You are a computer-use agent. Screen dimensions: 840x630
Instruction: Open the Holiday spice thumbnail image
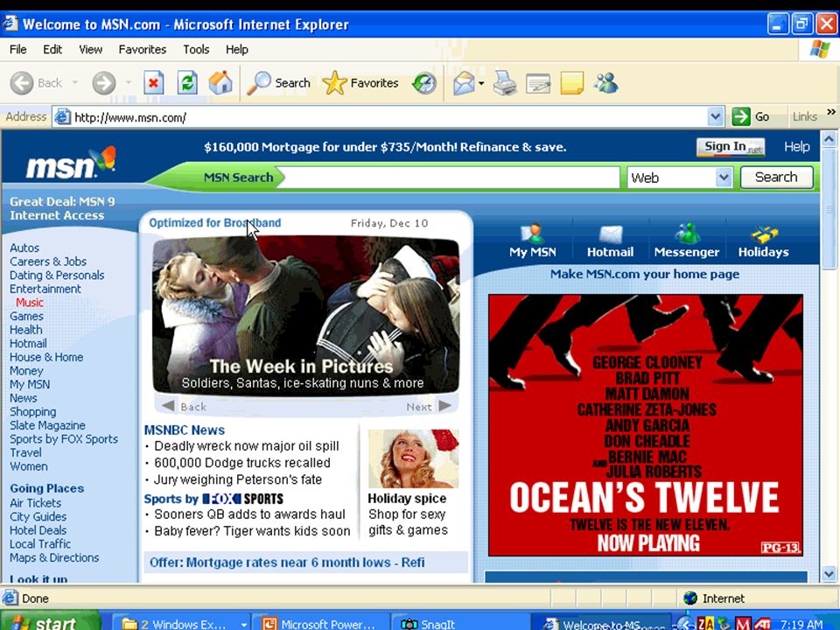(x=414, y=458)
